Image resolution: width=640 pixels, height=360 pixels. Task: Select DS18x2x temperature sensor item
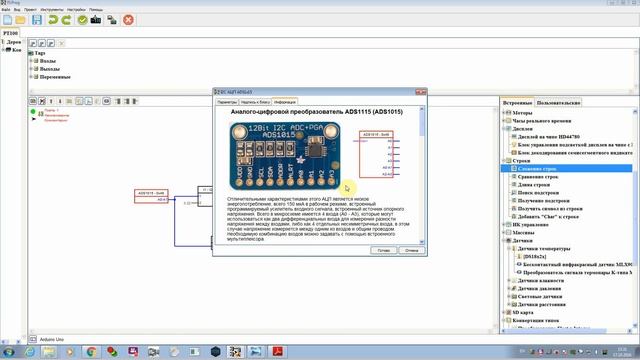534,257
